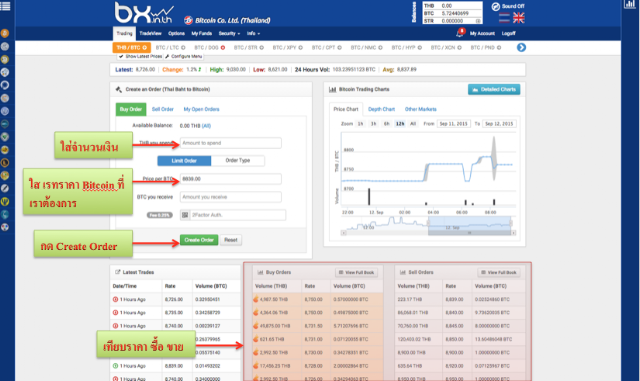Expand the Security dropdown menu
This screenshot has height=381, width=640.
pyautogui.click(x=229, y=33)
